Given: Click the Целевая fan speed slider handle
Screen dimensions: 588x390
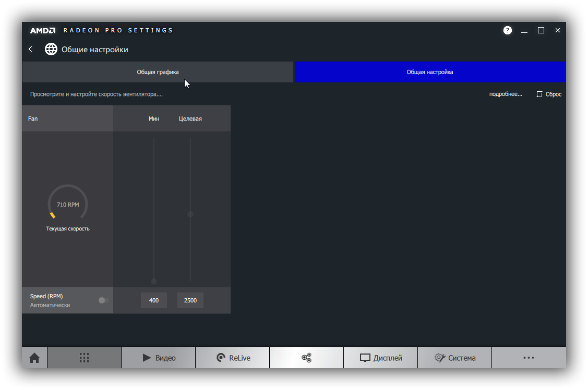Looking at the screenshot, I should [x=190, y=214].
